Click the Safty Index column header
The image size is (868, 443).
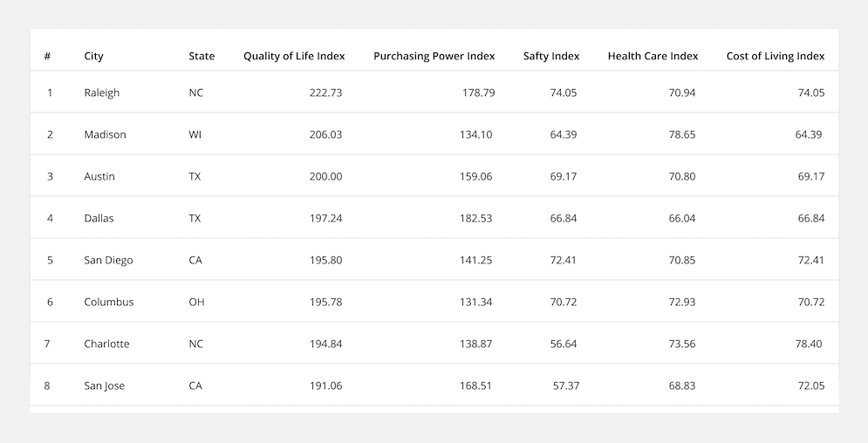click(551, 56)
